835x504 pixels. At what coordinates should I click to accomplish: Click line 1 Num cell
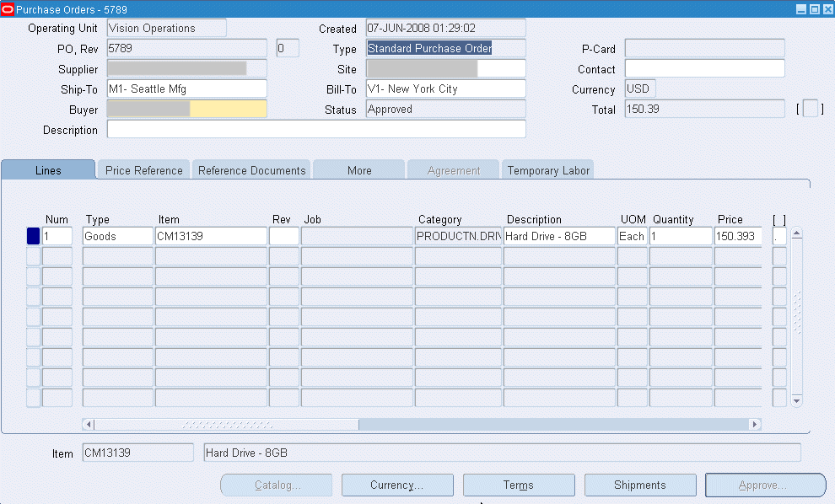pyautogui.click(x=57, y=236)
